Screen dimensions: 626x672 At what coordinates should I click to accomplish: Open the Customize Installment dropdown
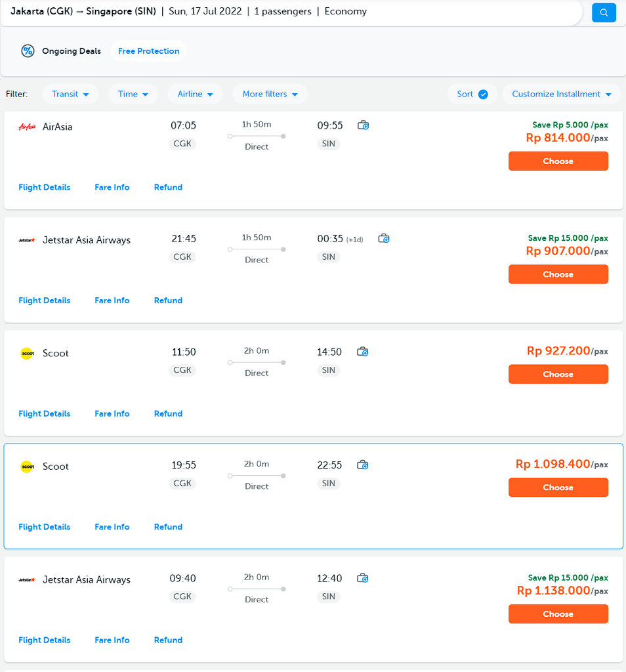click(x=561, y=94)
